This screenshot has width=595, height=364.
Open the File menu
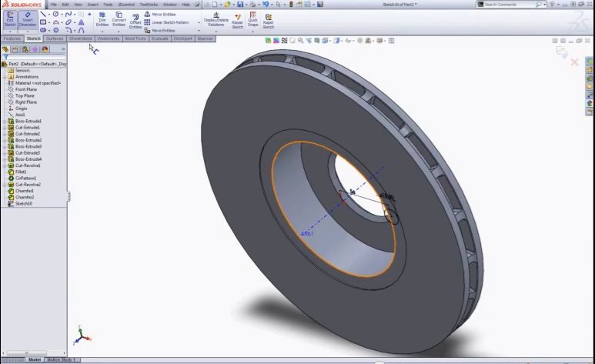point(54,5)
